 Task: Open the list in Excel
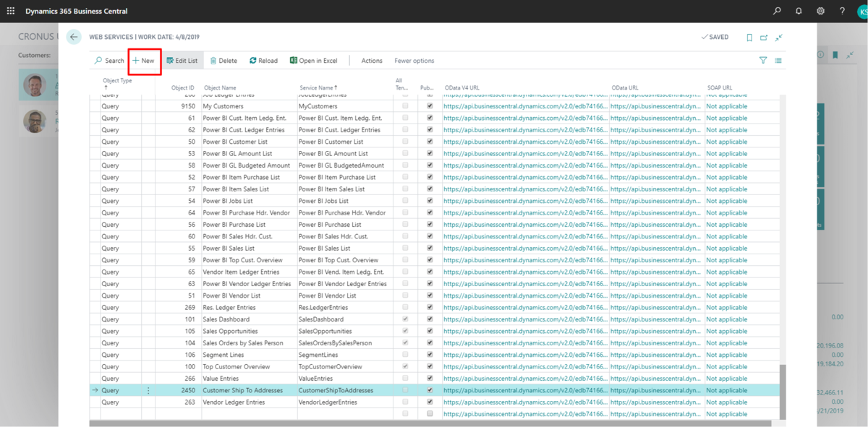[x=314, y=61]
